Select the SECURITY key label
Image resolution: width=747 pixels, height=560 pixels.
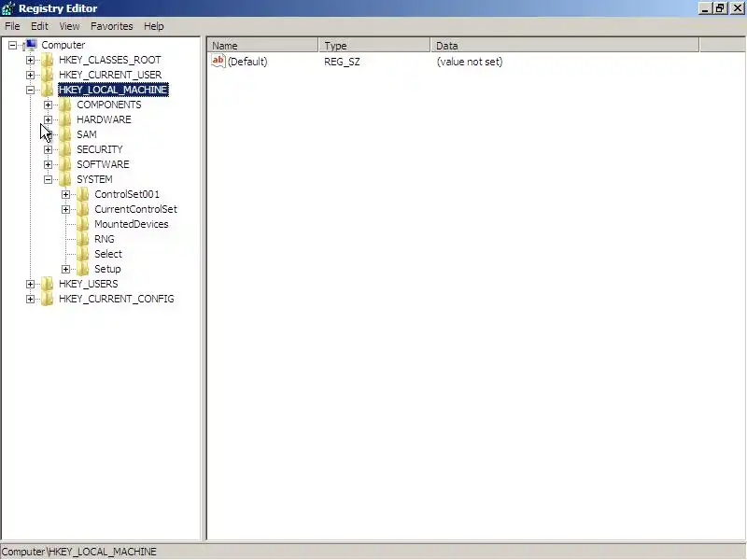coord(100,149)
